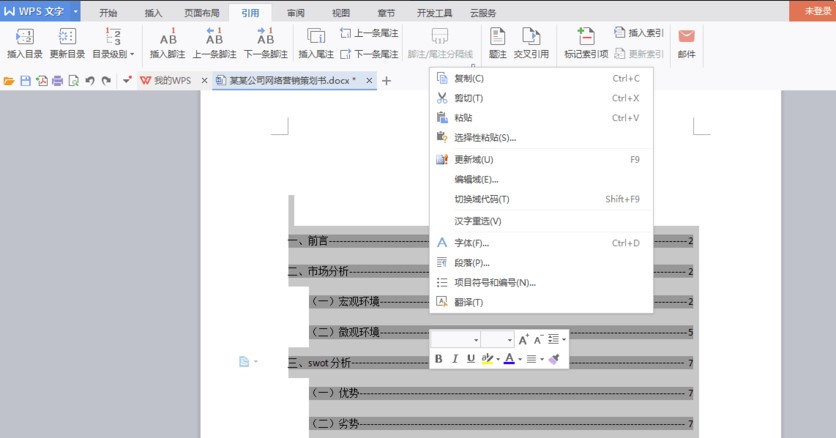
Task: Toggle Italic in the floating mini toolbar
Action: click(454, 359)
